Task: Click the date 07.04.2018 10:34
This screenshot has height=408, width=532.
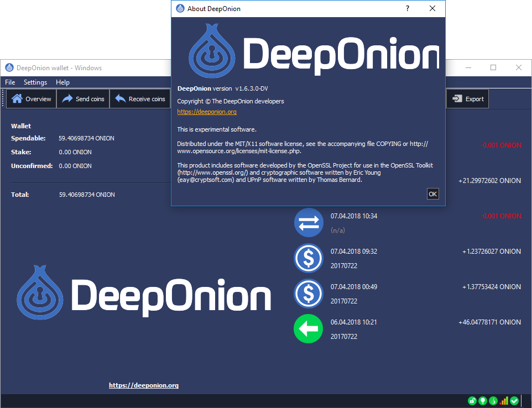Action: [x=354, y=216]
